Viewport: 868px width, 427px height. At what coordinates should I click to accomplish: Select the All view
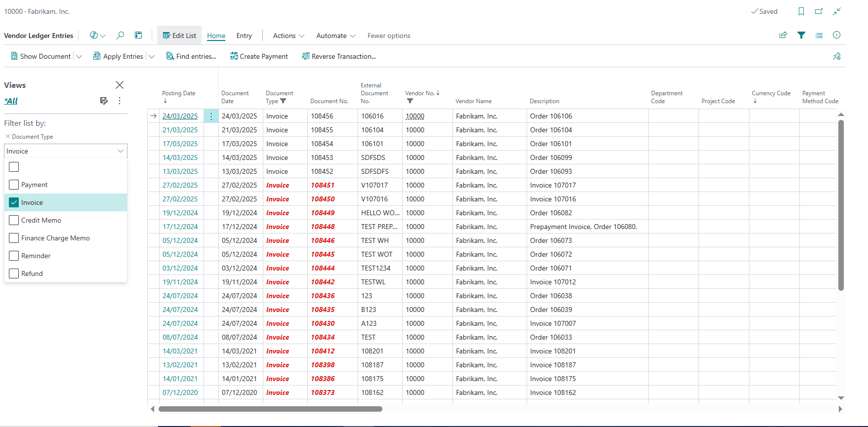click(x=11, y=101)
